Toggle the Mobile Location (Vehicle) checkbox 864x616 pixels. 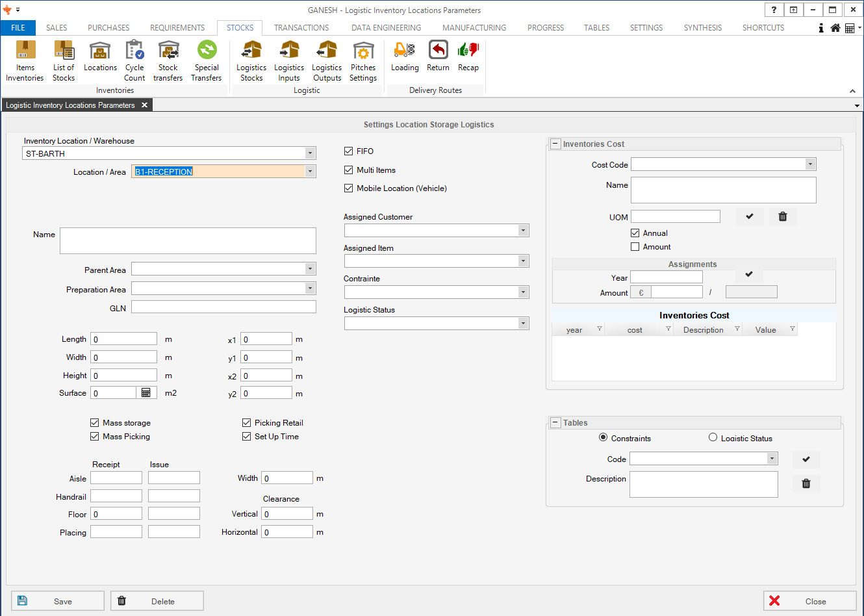[x=349, y=188]
